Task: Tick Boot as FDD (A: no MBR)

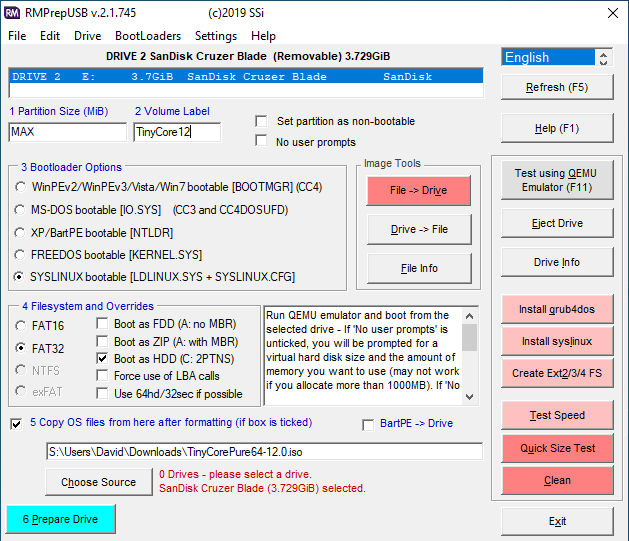Action: (x=102, y=323)
